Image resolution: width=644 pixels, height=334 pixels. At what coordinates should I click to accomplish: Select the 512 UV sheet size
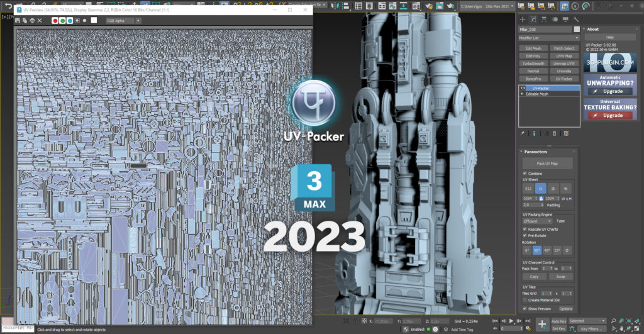click(x=528, y=189)
